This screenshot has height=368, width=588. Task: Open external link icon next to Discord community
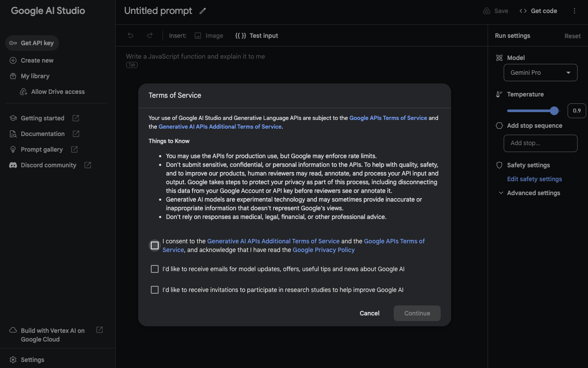coord(88,165)
